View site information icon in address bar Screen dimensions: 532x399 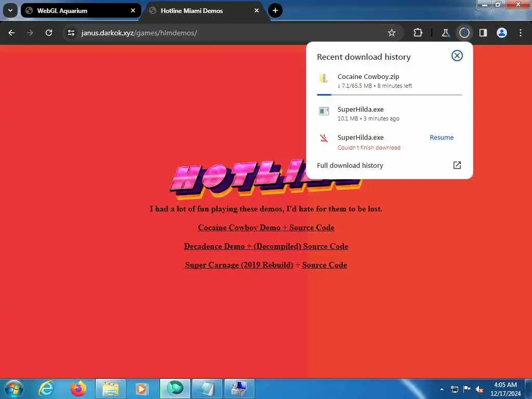tap(71, 33)
